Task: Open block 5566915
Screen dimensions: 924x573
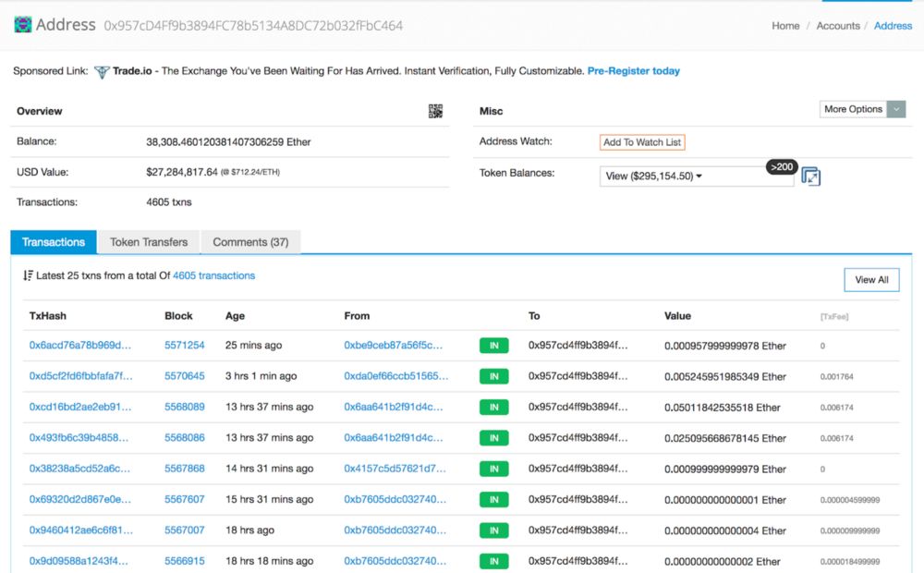Action: (x=185, y=561)
